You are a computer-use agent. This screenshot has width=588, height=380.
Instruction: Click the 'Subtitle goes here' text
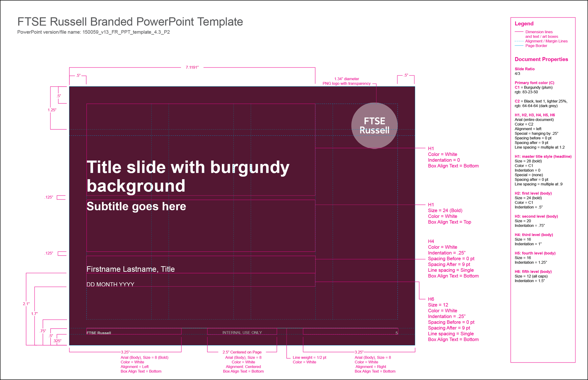pos(136,206)
